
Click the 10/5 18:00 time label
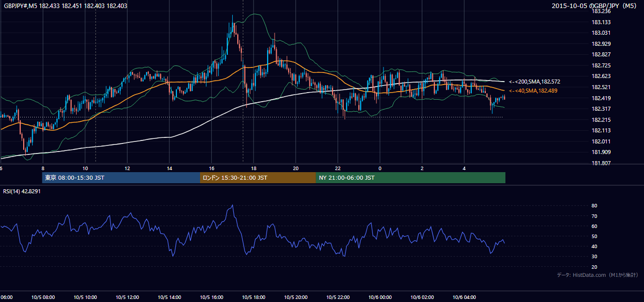coord(254,297)
